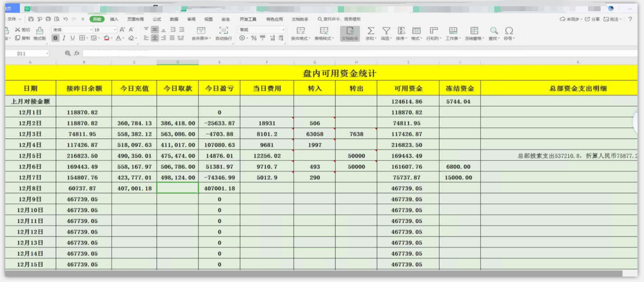Screen dimensions: 644x282
Task: Switch to Review (审阅) tab
Action: [x=191, y=19]
